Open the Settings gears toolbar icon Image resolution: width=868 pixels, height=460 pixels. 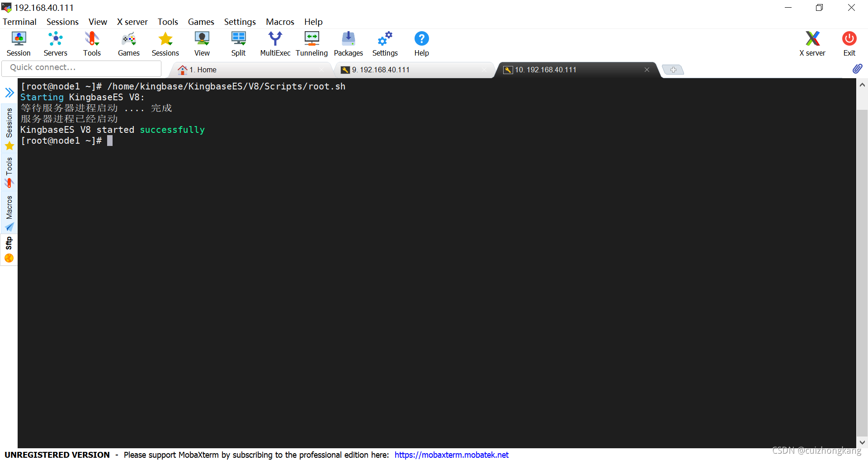[x=385, y=44]
